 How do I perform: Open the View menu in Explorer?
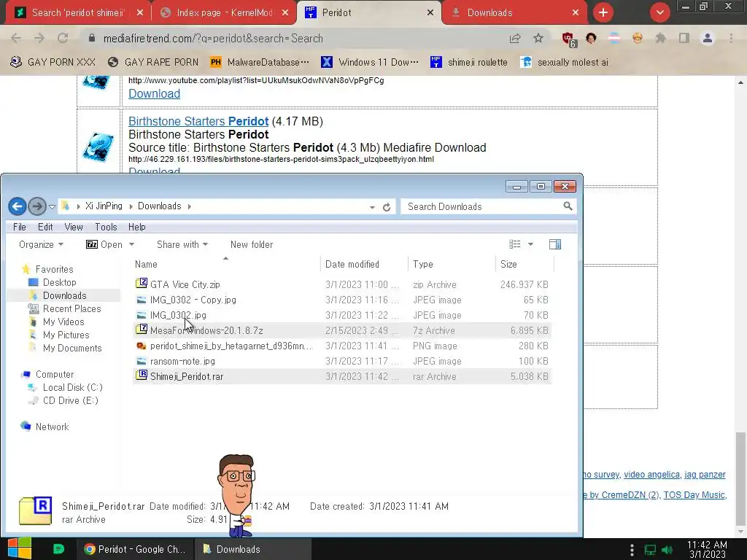(74, 227)
